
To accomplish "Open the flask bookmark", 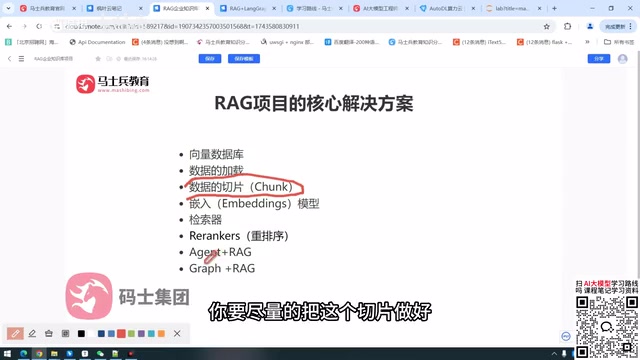I will point(544,42).
